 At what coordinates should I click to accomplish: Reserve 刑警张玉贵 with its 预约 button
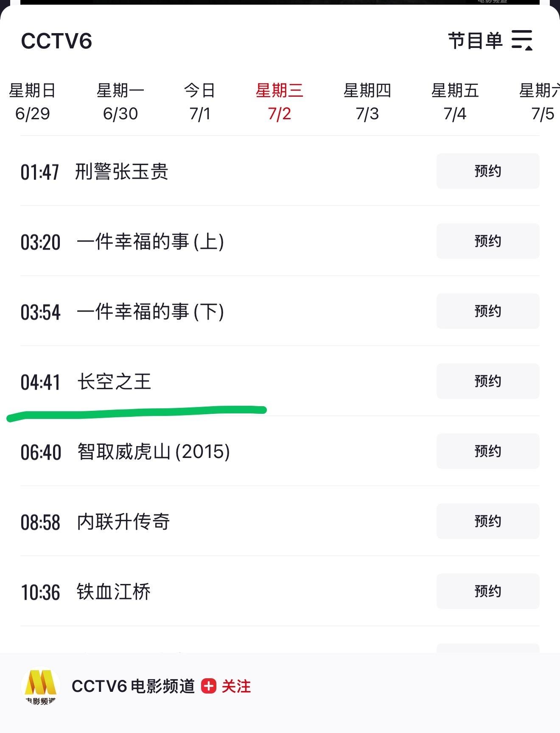click(488, 171)
